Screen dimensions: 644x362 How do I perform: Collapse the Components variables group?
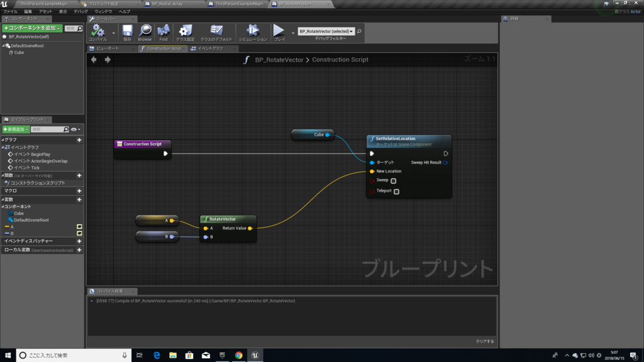[x=3, y=207]
